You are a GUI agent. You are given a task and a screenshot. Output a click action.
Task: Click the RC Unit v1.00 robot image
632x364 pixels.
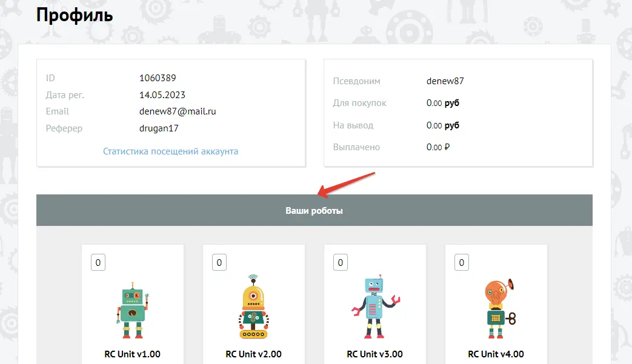pyautogui.click(x=133, y=309)
